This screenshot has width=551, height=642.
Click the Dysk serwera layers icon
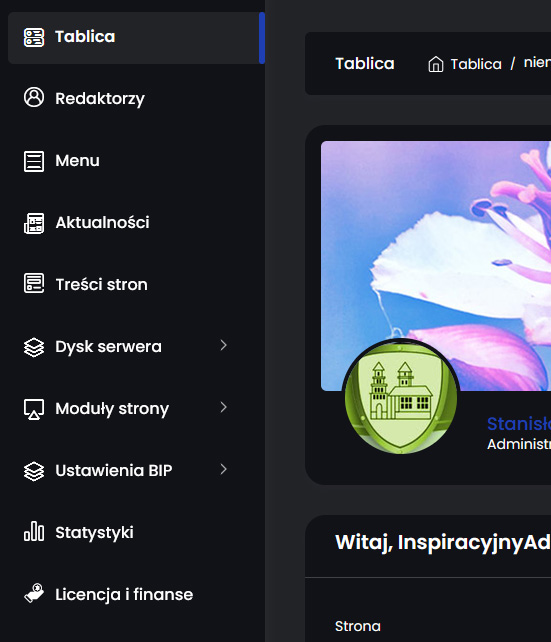34,347
